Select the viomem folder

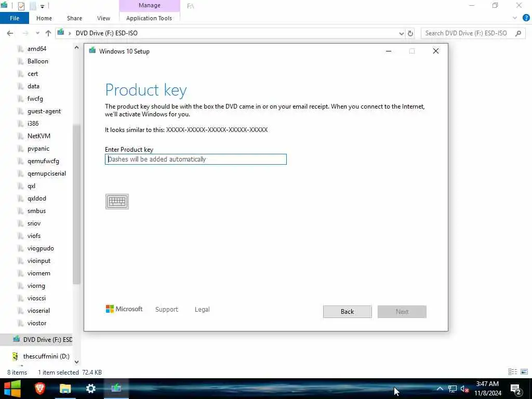point(38,273)
